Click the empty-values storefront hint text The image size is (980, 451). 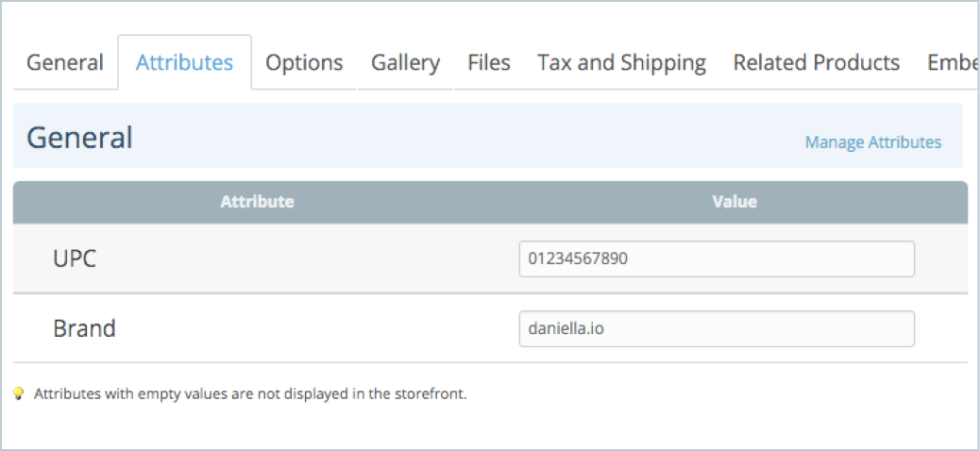point(250,394)
